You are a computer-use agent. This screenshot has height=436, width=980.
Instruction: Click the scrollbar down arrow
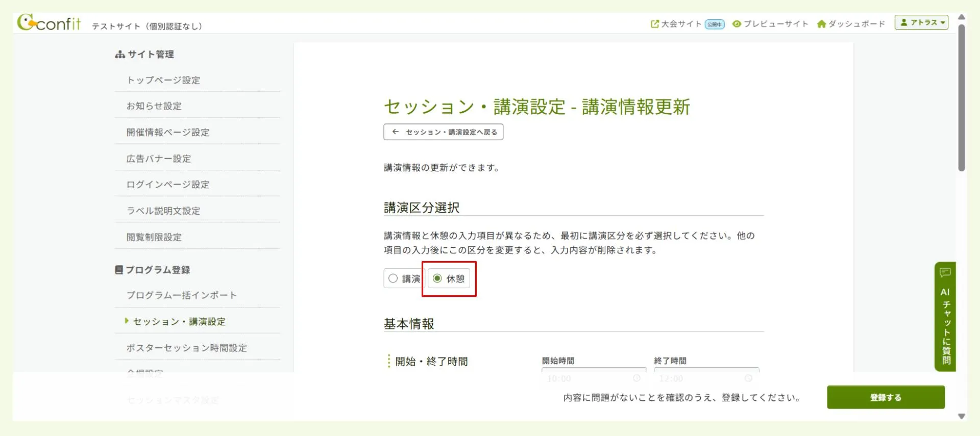(x=962, y=416)
